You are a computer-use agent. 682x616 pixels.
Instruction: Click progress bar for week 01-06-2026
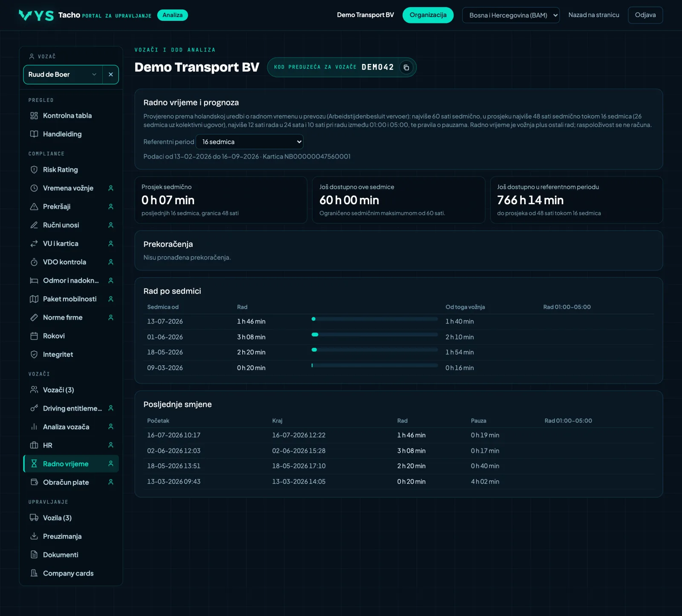tap(375, 335)
